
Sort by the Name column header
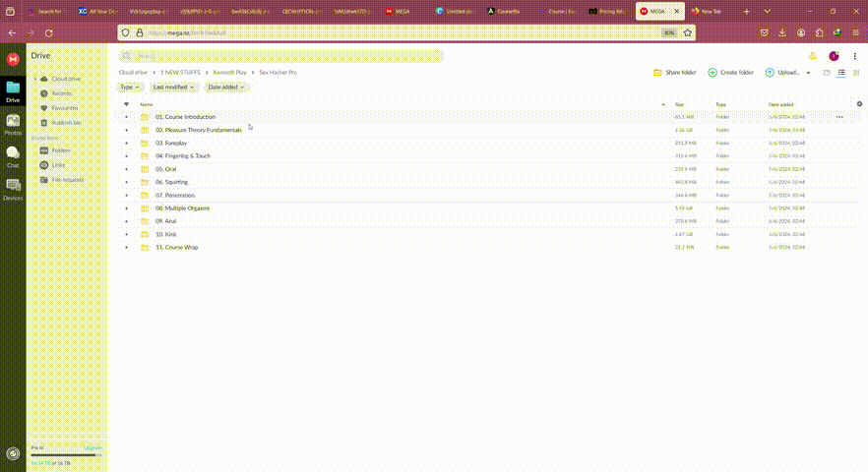click(147, 104)
